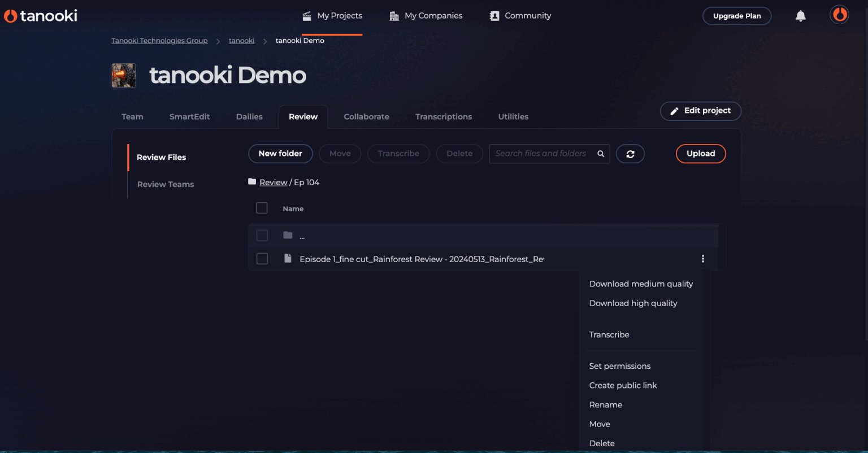Open the three-dot menu for Episode 1 file
This screenshot has height=453, width=868.
coord(702,259)
